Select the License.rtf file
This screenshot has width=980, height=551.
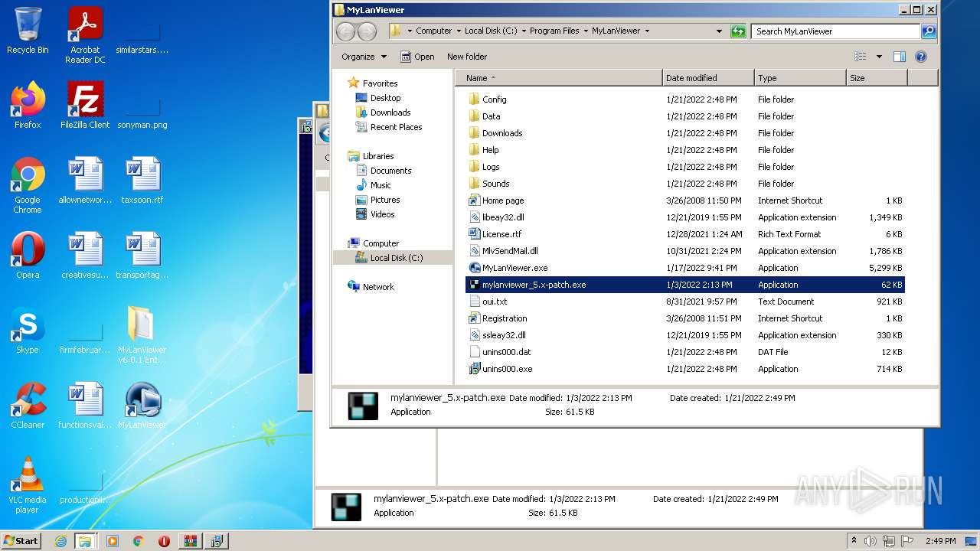pyautogui.click(x=495, y=234)
